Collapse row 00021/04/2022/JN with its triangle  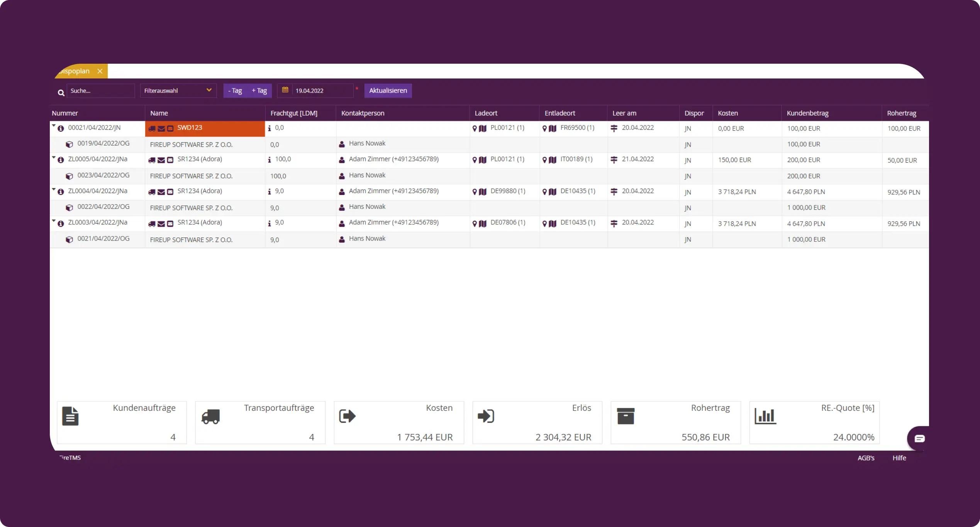[x=54, y=125]
